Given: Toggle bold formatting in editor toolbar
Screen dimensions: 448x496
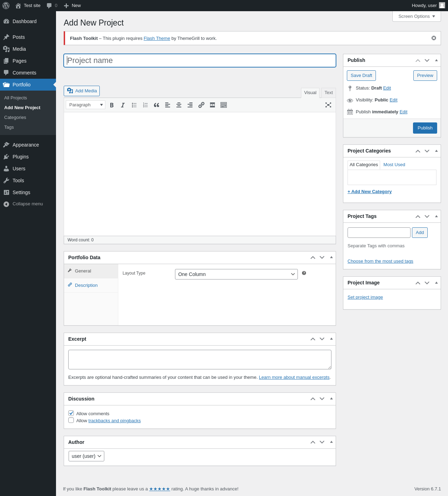Looking at the screenshot, I should tap(112, 105).
